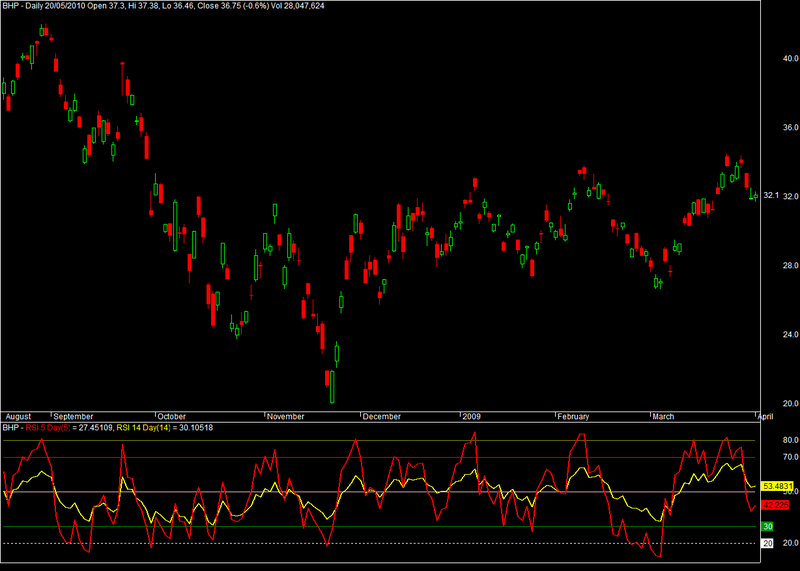800x571 pixels.
Task: Click the 27.45109 RSI value text
Action: pyautogui.click(x=96, y=428)
